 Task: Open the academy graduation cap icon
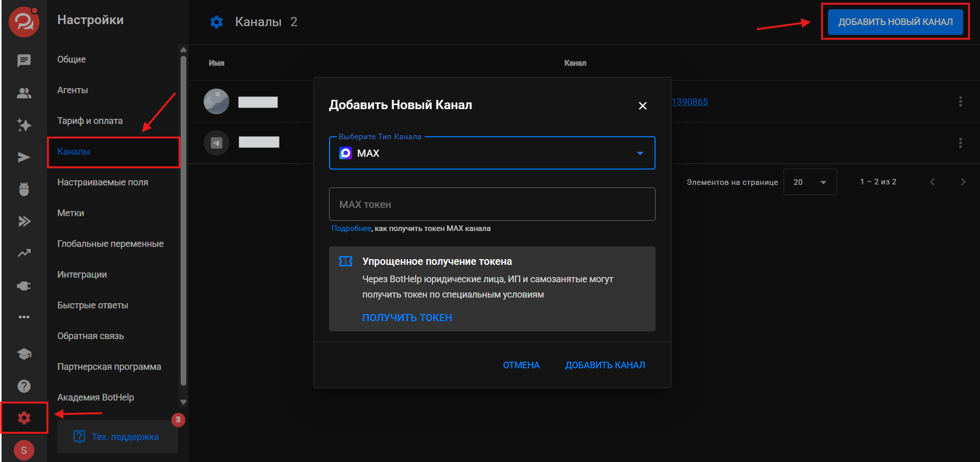(24, 354)
